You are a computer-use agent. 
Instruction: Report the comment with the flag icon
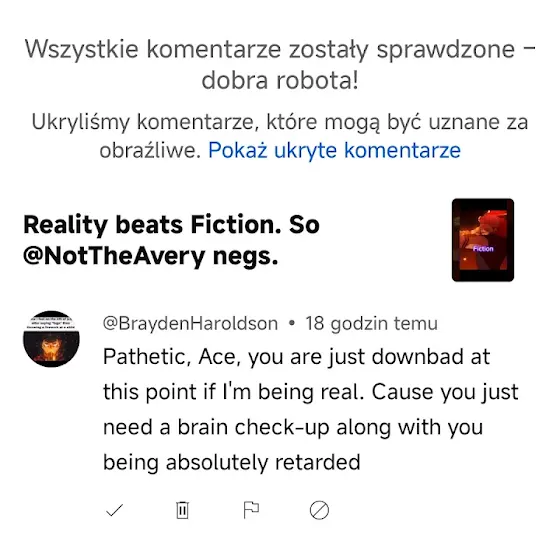point(251,510)
